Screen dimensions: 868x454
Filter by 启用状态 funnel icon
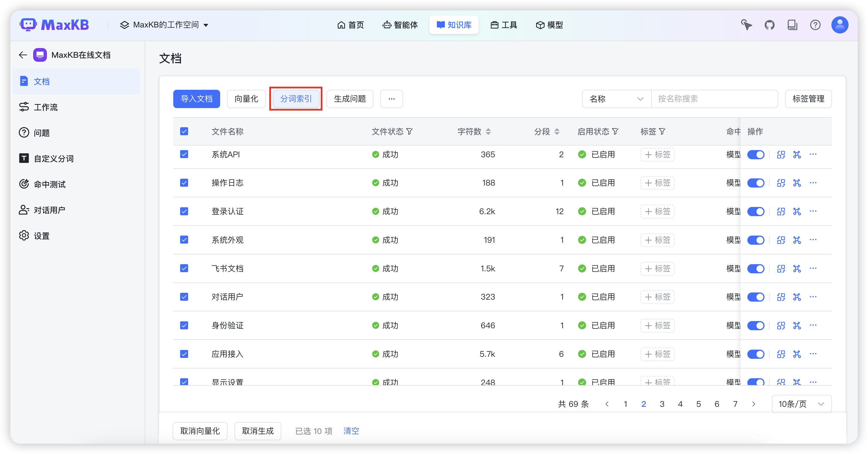tap(615, 132)
